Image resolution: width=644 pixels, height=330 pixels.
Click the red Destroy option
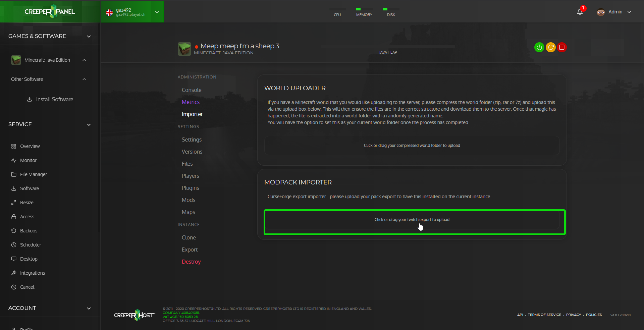[191, 262]
